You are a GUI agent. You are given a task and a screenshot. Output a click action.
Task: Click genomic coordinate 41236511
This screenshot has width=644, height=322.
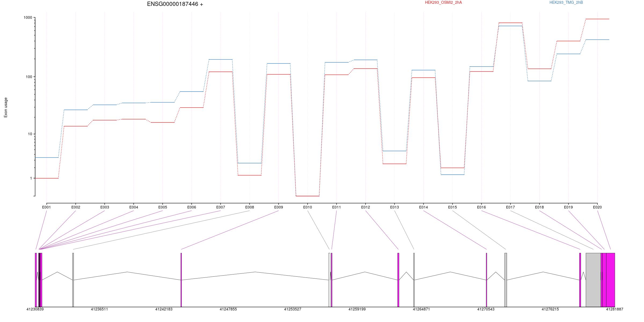[x=99, y=309]
